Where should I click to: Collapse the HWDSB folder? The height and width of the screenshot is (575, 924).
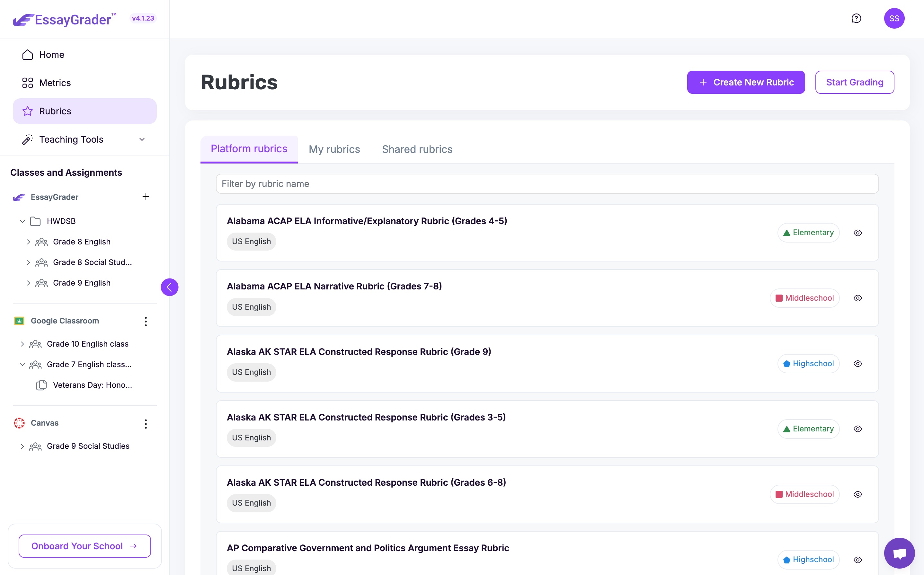(x=22, y=221)
